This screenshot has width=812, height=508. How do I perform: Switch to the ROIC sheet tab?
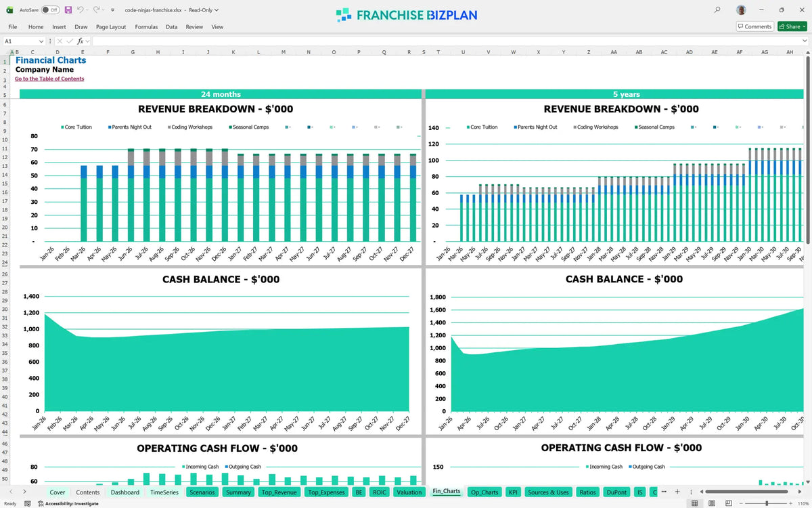[380, 492]
